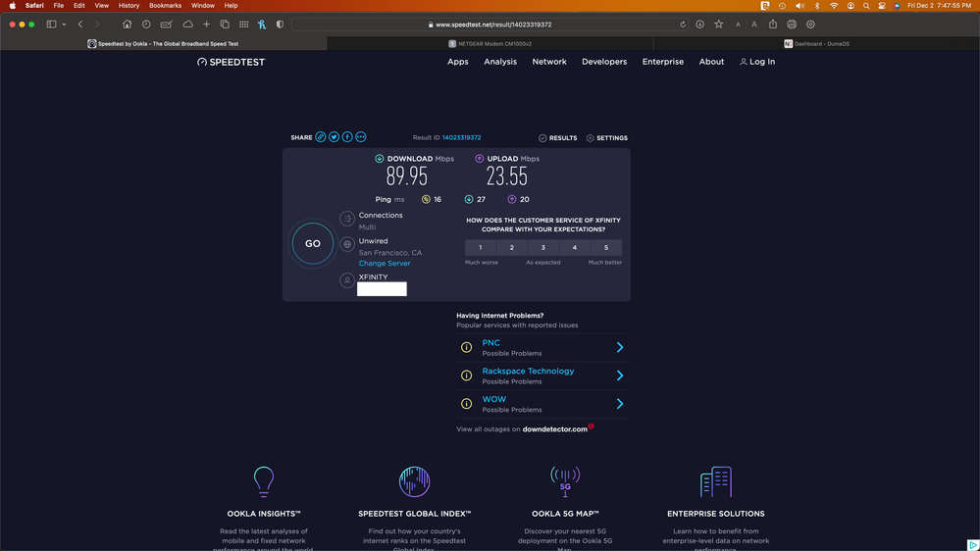Increase text size with the large A
The height and width of the screenshot is (551, 980).
coord(754,25)
